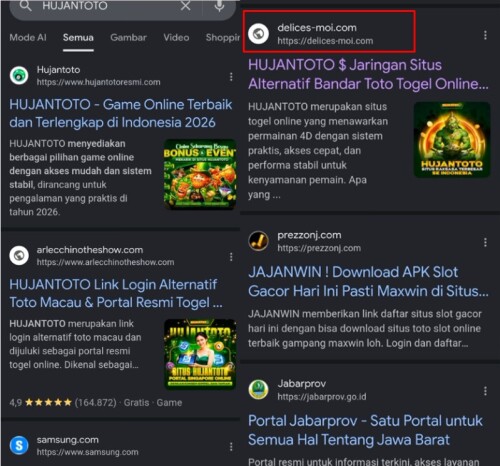This screenshot has height=466, width=500.
Task: Click the Hujantoto site favicon
Action: 19,76
